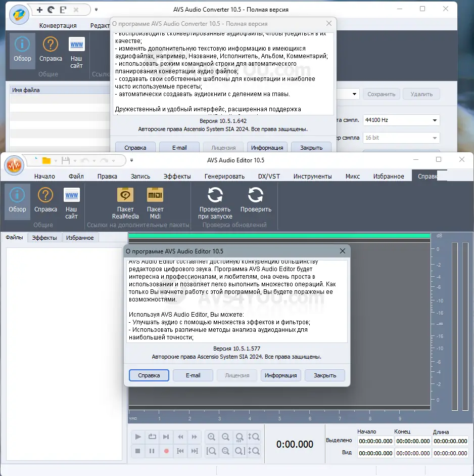The image size is (474, 476).
Task: Click the Stop playback button
Action: pyautogui.click(x=137, y=451)
